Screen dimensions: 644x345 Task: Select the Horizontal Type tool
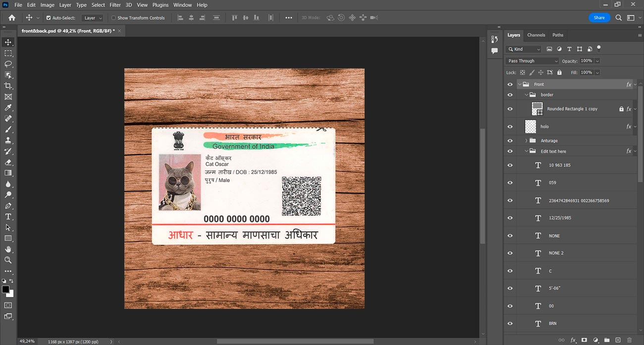8,216
